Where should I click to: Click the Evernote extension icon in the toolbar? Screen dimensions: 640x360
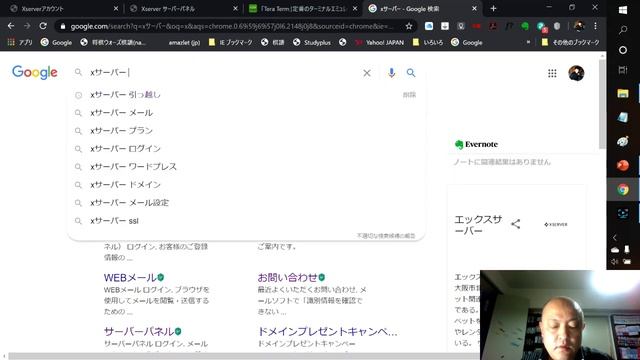(525, 26)
